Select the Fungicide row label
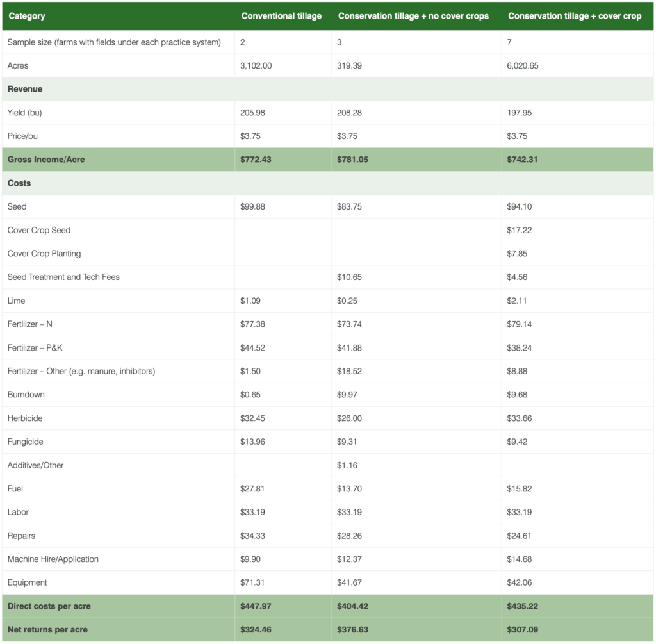The height and width of the screenshot is (644, 656). click(x=25, y=442)
